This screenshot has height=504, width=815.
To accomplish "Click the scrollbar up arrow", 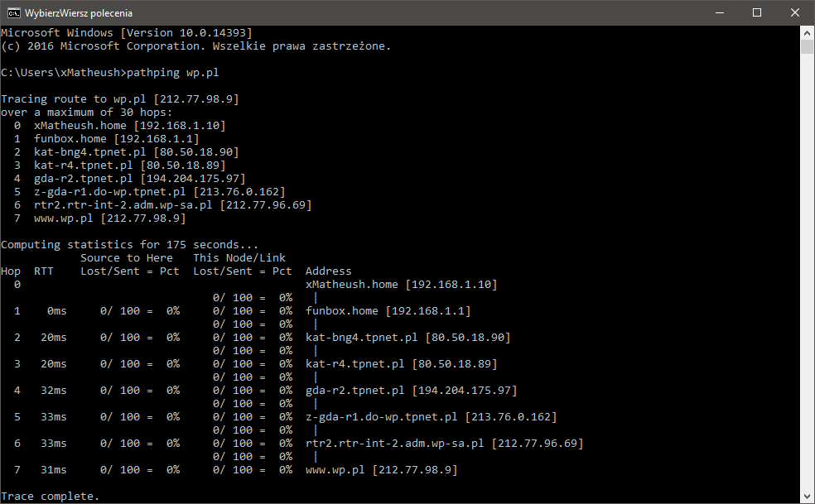I will click(x=808, y=32).
